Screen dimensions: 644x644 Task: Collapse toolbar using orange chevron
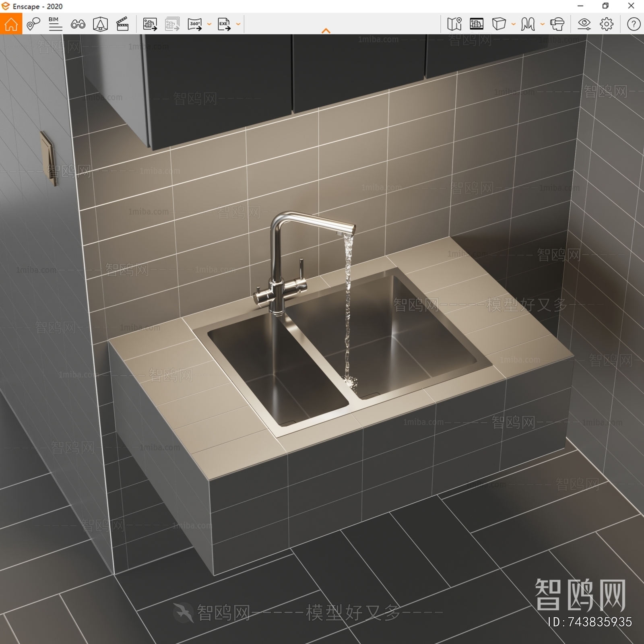point(326,31)
